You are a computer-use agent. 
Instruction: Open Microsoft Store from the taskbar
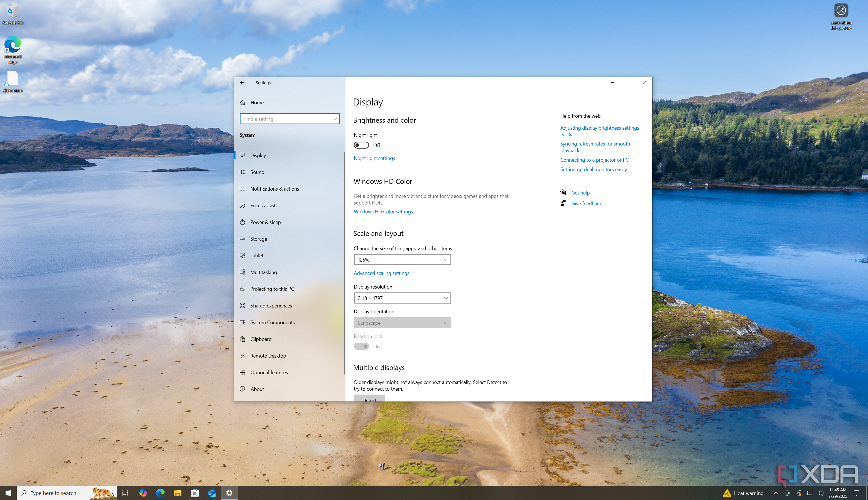tap(195, 493)
